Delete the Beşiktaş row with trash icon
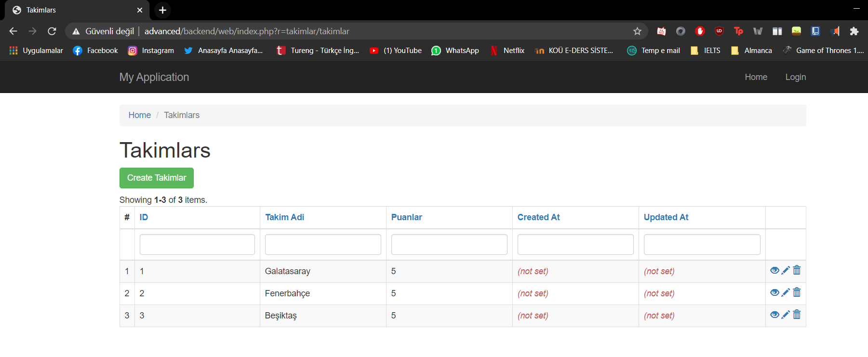 pyautogui.click(x=797, y=315)
